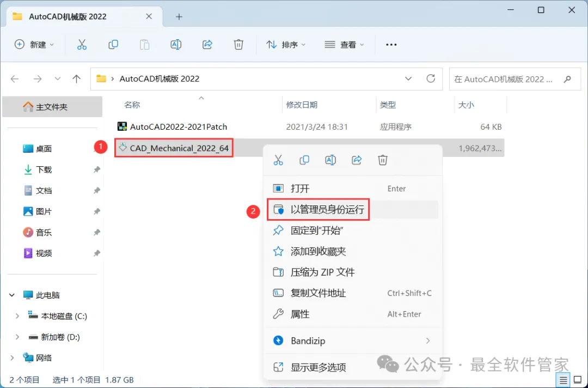Choose 添加到收藏夹 menu item
Viewport: 588px width, 388px height.
pos(352,251)
